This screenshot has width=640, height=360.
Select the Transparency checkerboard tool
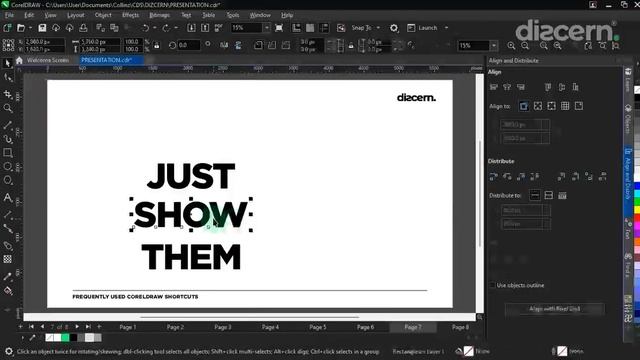(x=8, y=259)
